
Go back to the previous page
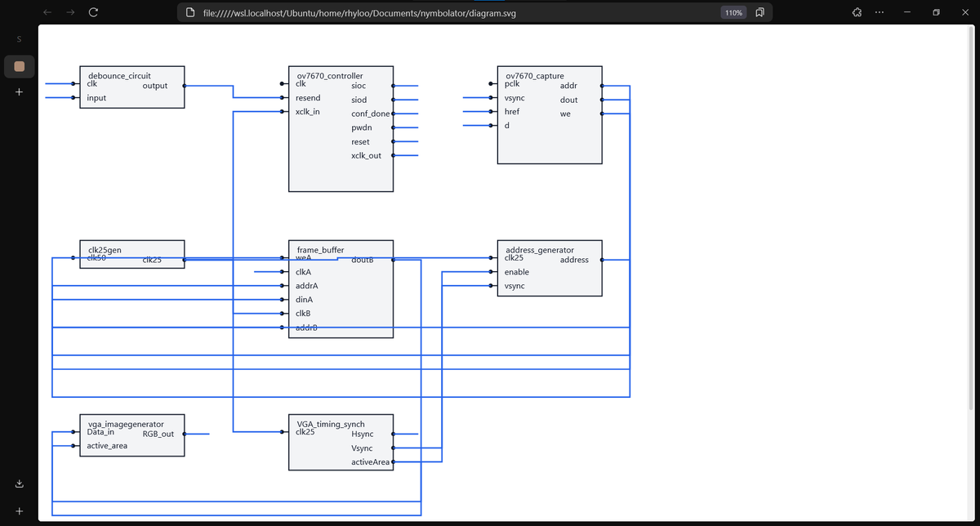47,12
